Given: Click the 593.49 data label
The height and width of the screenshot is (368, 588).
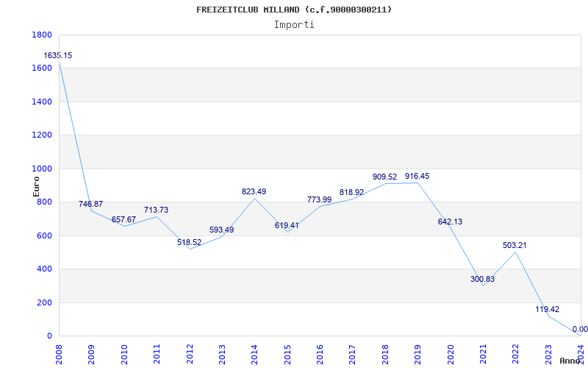Looking at the screenshot, I should pos(222,230).
